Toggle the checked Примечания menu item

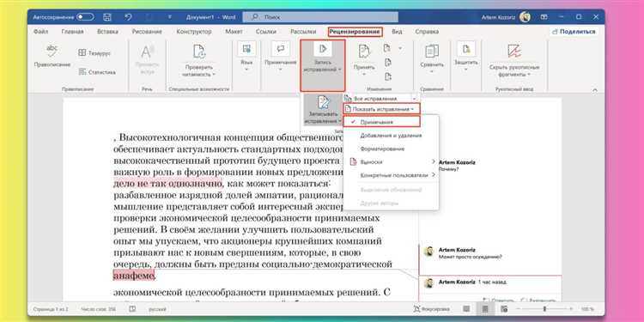pyautogui.click(x=381, y=122)
